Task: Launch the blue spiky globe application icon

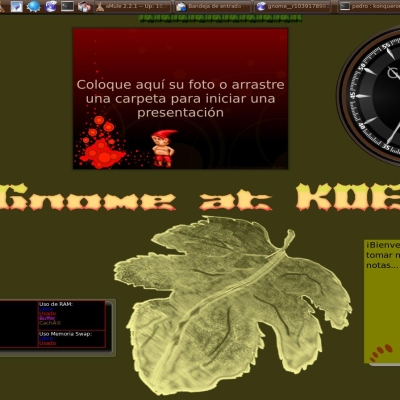Action: (33, 6)
